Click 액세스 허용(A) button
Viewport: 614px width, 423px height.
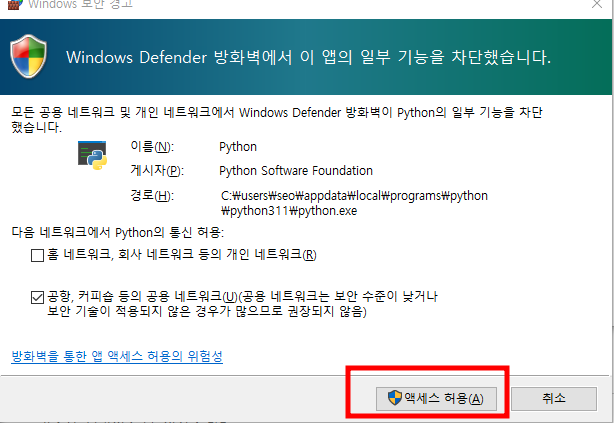(x=436, y=399)
